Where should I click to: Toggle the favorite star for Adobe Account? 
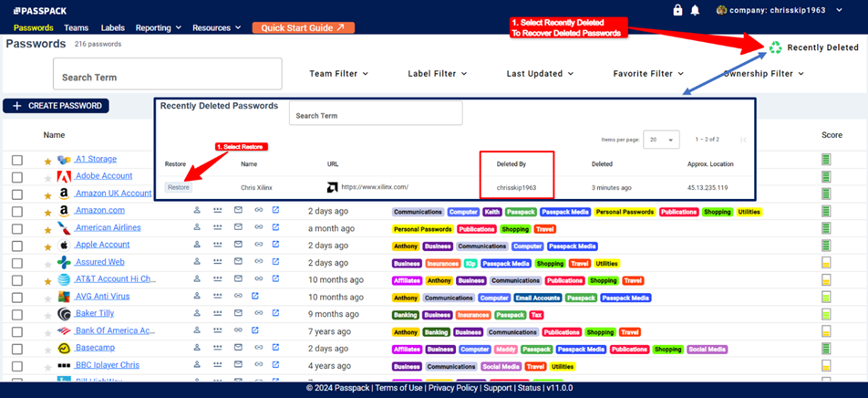(47, 178)
